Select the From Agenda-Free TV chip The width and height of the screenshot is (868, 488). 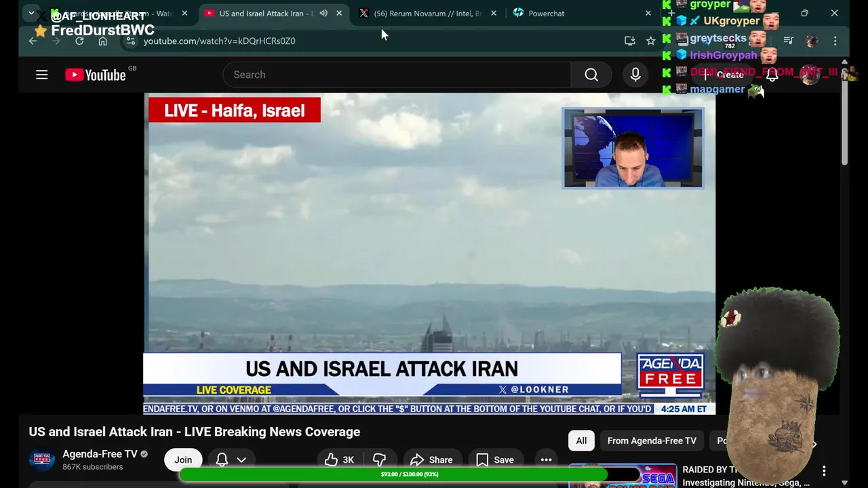(x=652, y=441)
